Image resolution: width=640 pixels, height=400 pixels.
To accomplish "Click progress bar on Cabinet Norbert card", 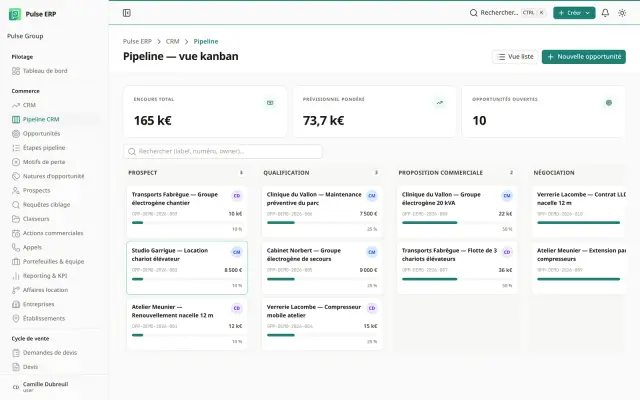I will click(x=322, y=279).
